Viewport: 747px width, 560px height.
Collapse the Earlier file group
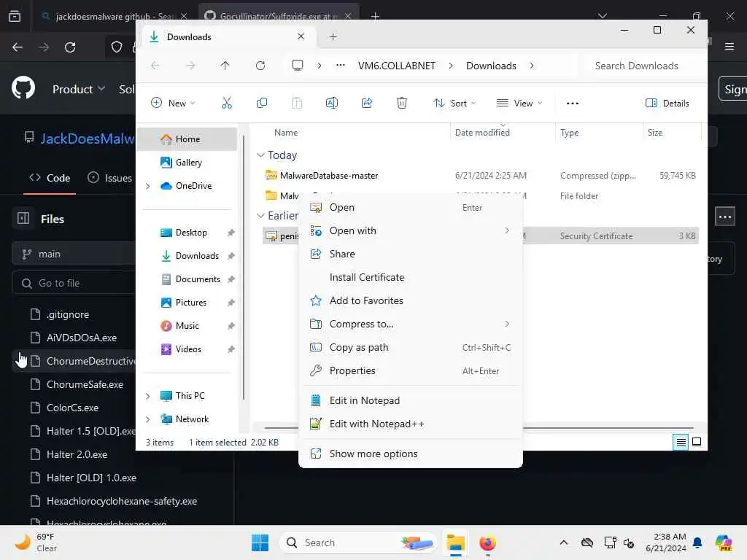(260, 216)
